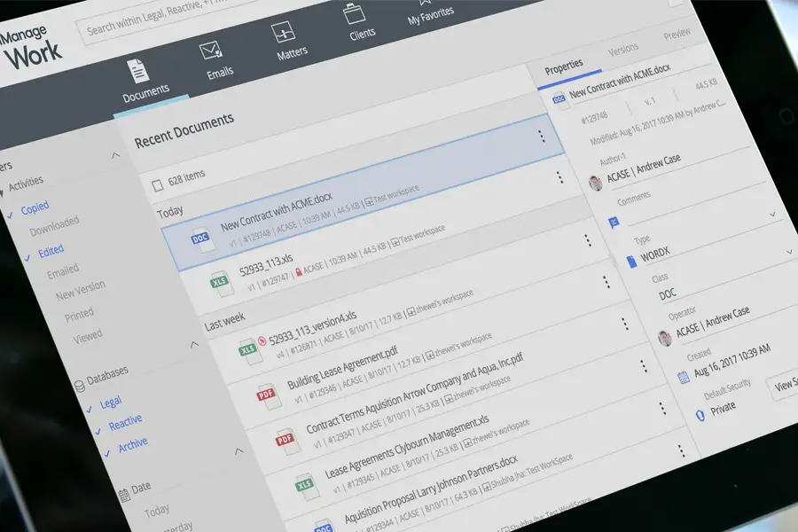Open more options for Lease Agreements Clybourn Management
The width and height of the screenshot is (798, 532).
(644, 365)
